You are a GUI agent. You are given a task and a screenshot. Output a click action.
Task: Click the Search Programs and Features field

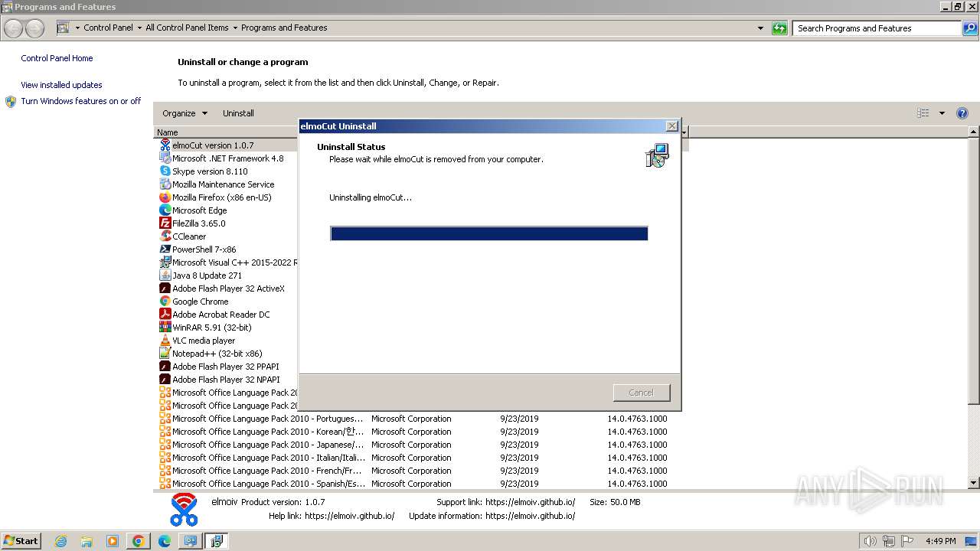pyautogui.click(x=877, y=28)
